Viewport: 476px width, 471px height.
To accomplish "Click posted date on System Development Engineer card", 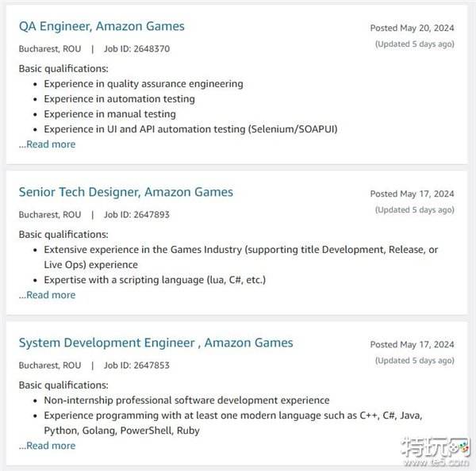I will (412, 344).
